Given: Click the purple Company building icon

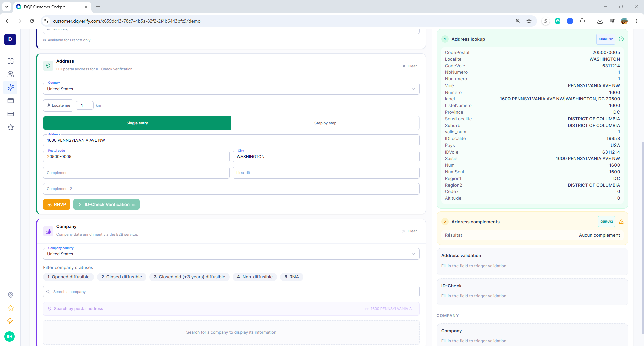Looking at the screenshot, I should (48, 231).
